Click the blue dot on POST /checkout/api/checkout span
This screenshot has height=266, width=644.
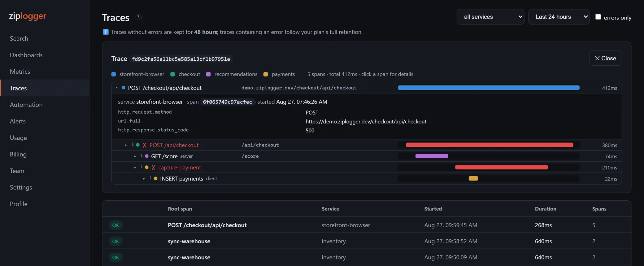(x=123, y=88)
